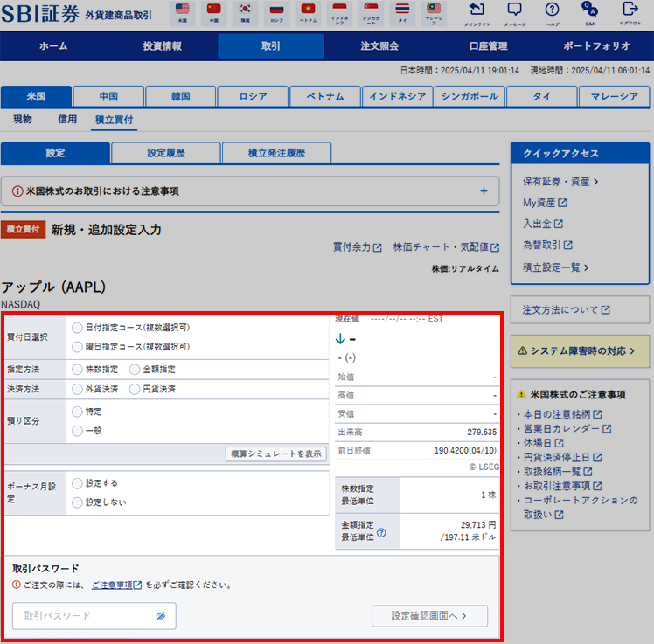Open the ポートフォリオ main menu
The image size is (654, 644).
597,45
